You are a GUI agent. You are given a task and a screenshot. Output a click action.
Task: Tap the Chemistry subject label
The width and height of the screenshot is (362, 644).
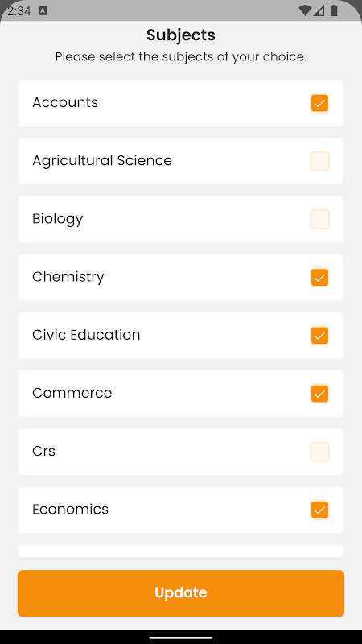pyautogui.click(x=68, y=277)
